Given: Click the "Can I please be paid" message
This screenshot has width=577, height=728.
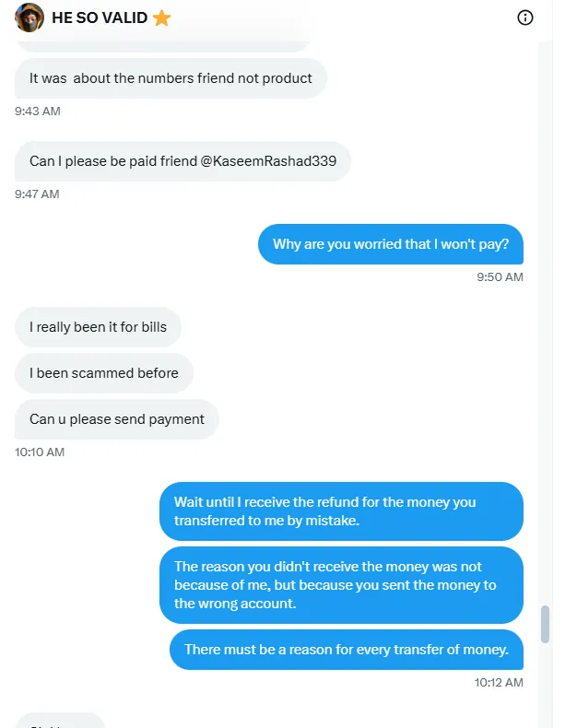Looking at the screenshot, I should (183, 161).
